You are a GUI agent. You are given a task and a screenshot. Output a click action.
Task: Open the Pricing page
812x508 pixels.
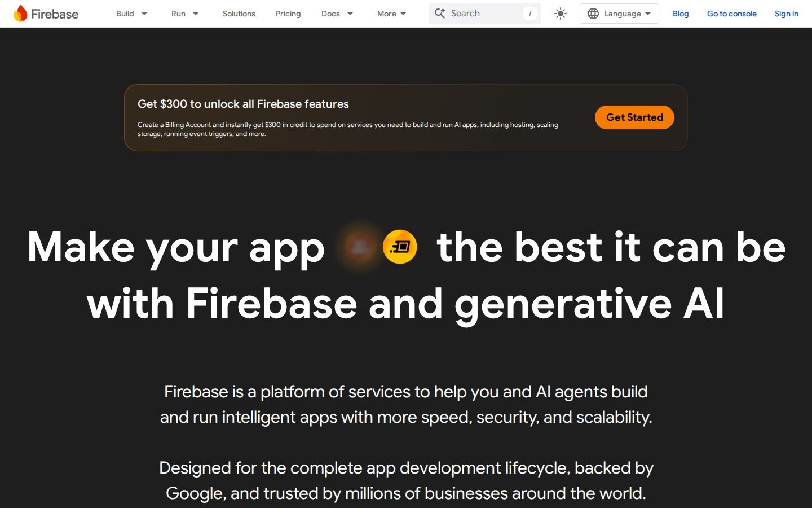coord(288,14)
